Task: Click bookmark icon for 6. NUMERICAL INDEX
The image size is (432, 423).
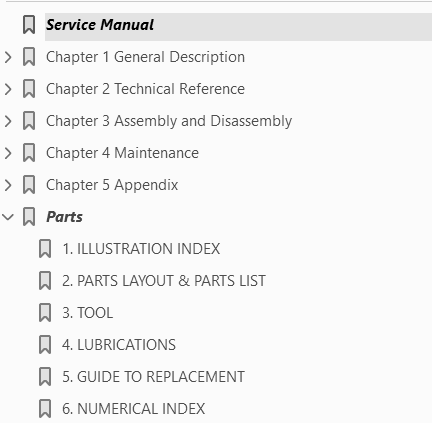Action: pyautogui.click(x=45, y=409)
